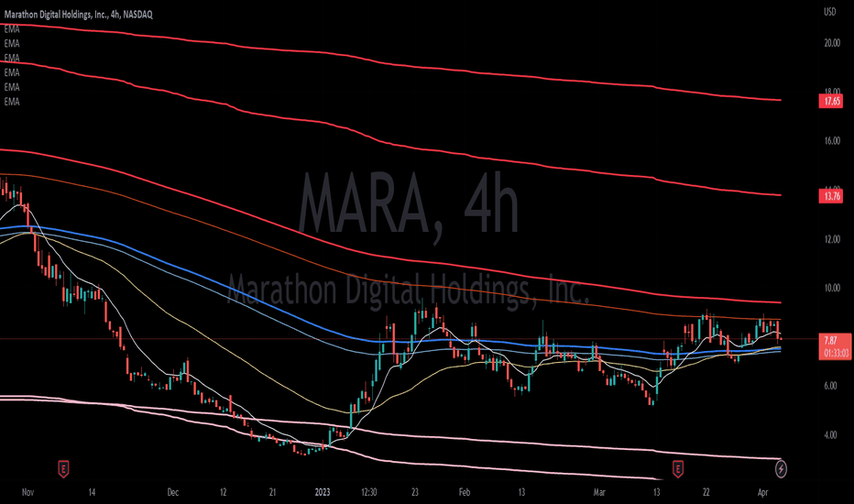Click the 12:30 label on the time axis
The height and width of the screenshot is (504, 854).
(368, 492)
